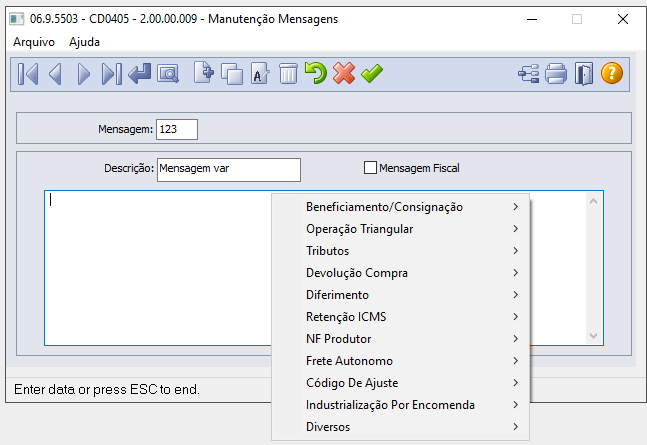Screen dimensions: 647x445
Task: Select Retenção ICMS menu entry
Action: click(x=400, y=317)
